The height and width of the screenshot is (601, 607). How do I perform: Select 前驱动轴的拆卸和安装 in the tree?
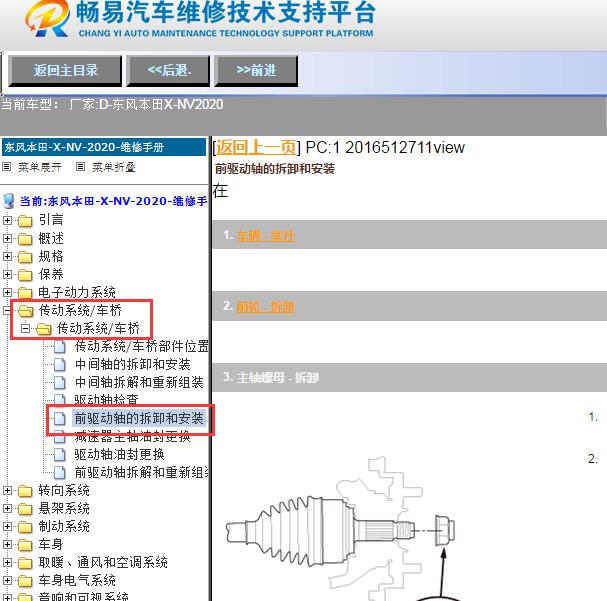(139, 418)
